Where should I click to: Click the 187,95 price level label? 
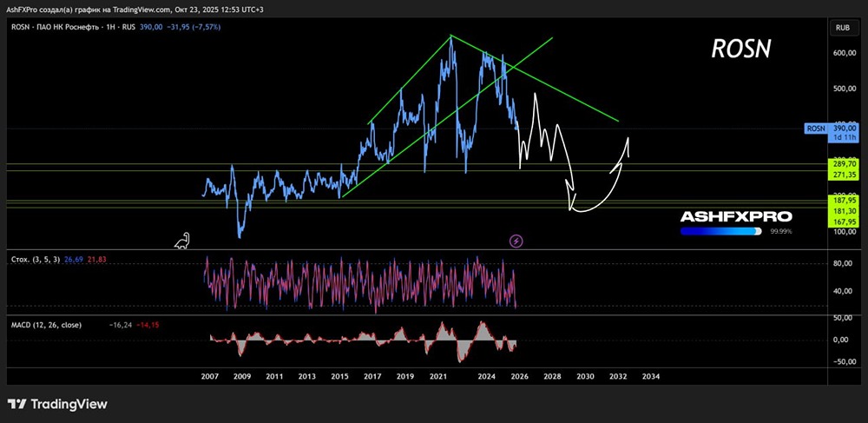844,200
